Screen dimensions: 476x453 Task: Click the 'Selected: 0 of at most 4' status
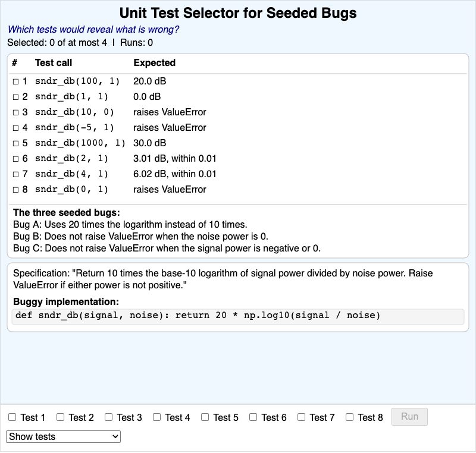tap(57, 42)
